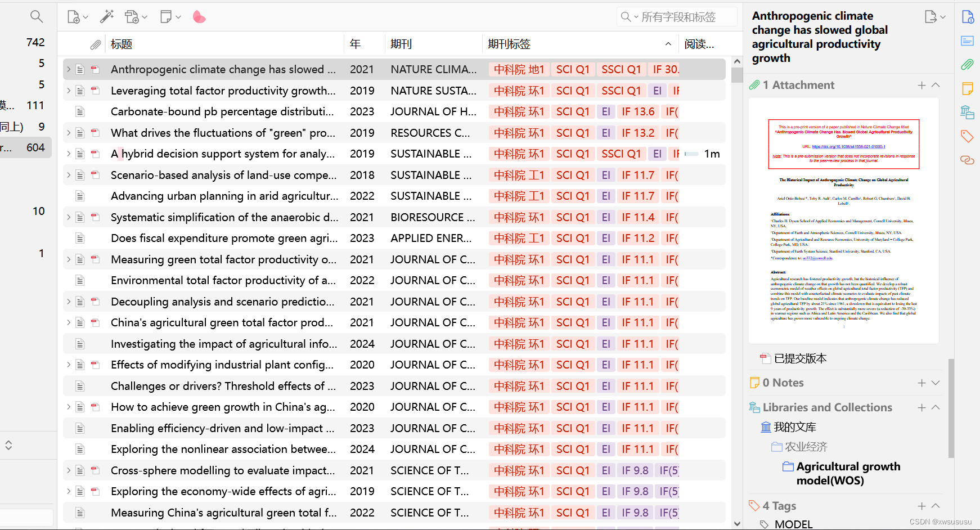Add a note using the plus in 0 Notes
980x530 pixels.
(x=921, y=383)
